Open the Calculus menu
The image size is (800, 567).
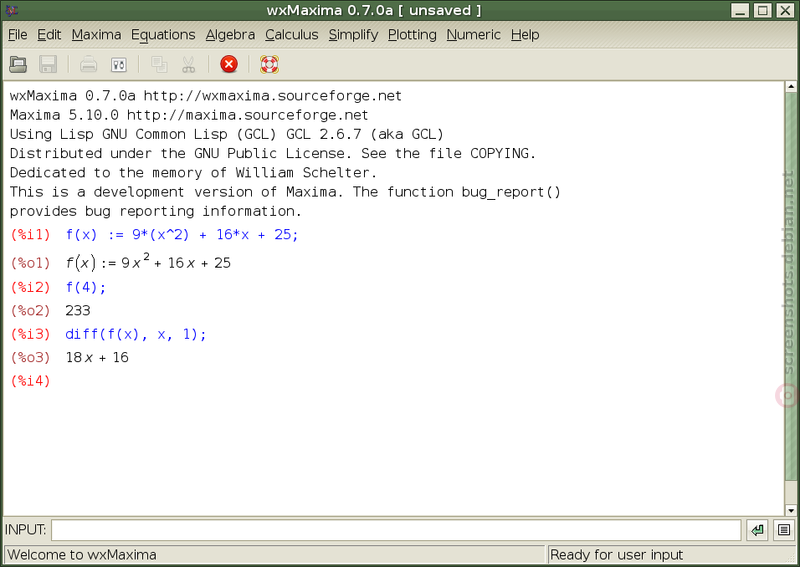coord(291,35)
